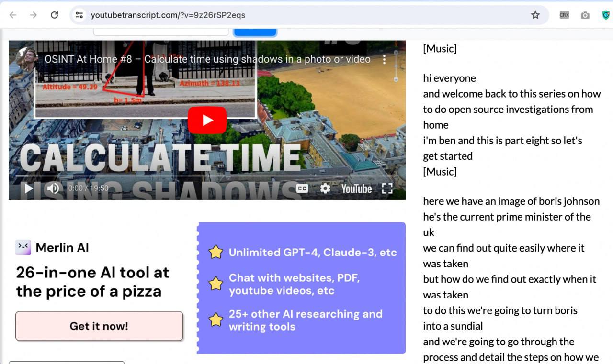The height and width of the screenshot is (364, 613).
Task: Click 'i'm ben and this is part eight' line
Action: coord(502,141)
